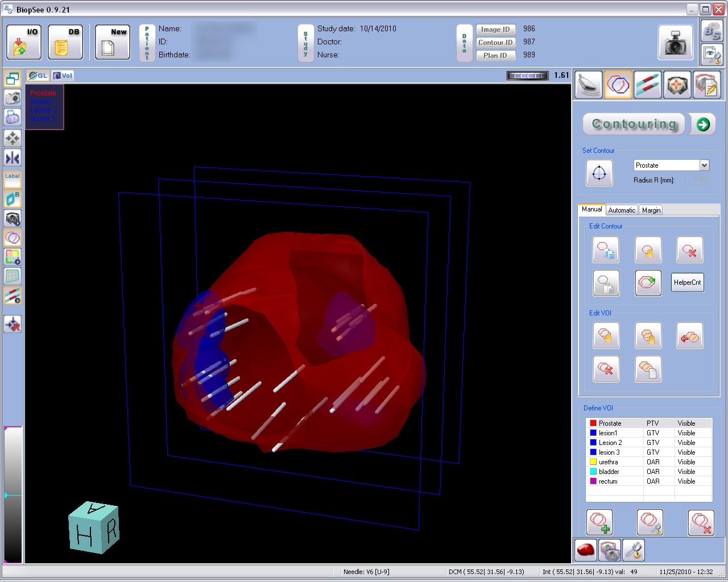Click the move contour hand icon
Image resolution: width=728 pixels, height=582 pixels.
648,250
